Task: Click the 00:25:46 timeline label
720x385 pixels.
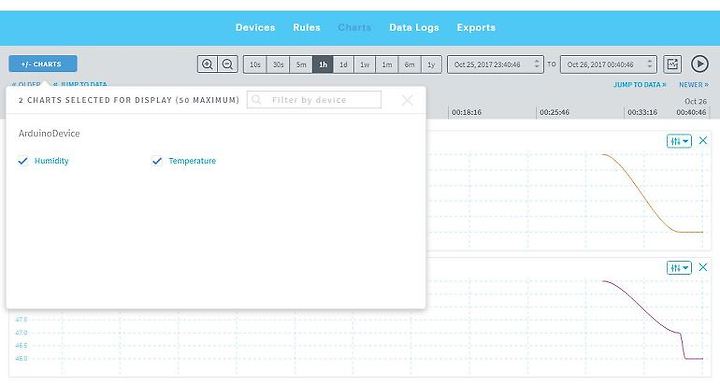Action: pos(554,112)
